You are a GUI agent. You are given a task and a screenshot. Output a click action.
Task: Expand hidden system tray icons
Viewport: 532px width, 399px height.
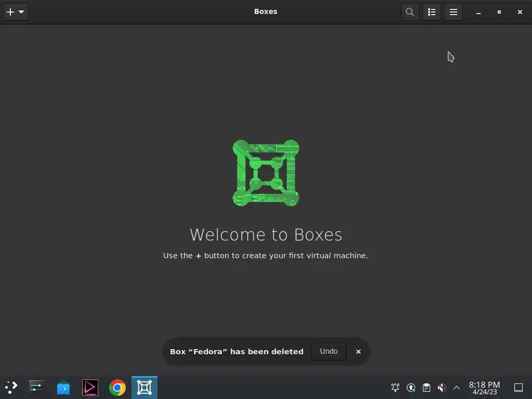pyautogui.click(x=457, y=388)
